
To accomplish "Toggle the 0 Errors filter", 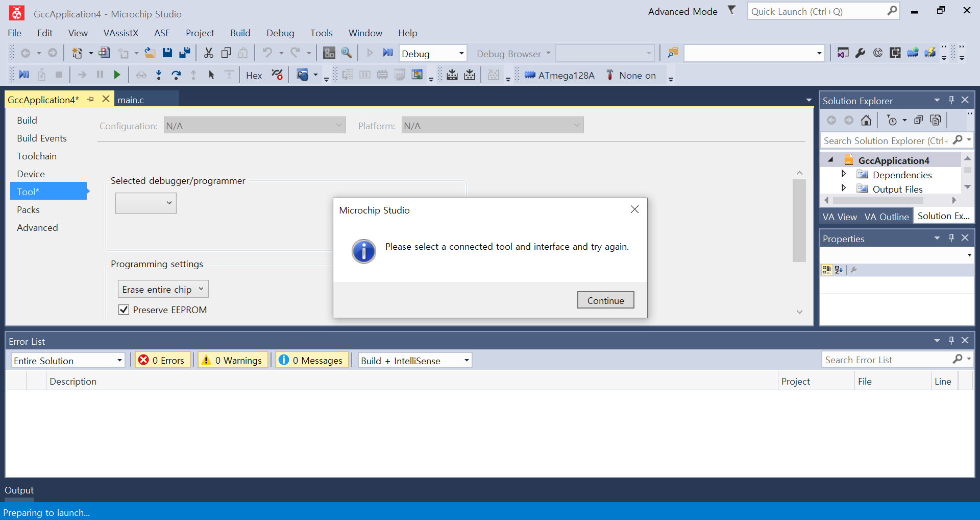I will tap(163, 360).
